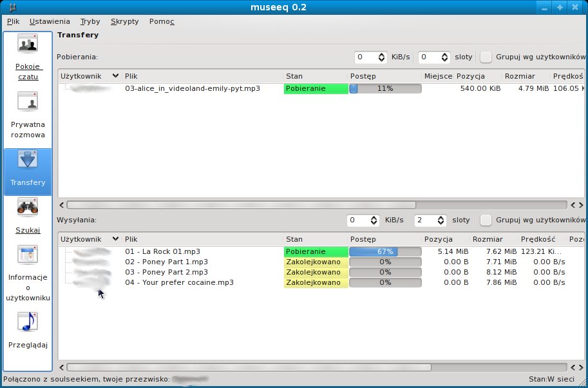Image resolution: width=588 pixels, height=388 pixels.
Task: Click the 11% progress bar for alice_in_videoland
Action: [x=385, y=88]
